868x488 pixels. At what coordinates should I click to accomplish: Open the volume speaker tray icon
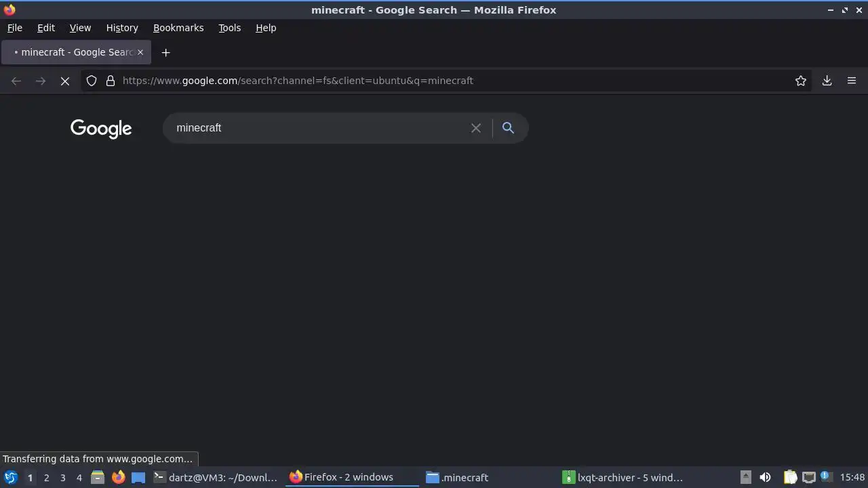point(765,477)
